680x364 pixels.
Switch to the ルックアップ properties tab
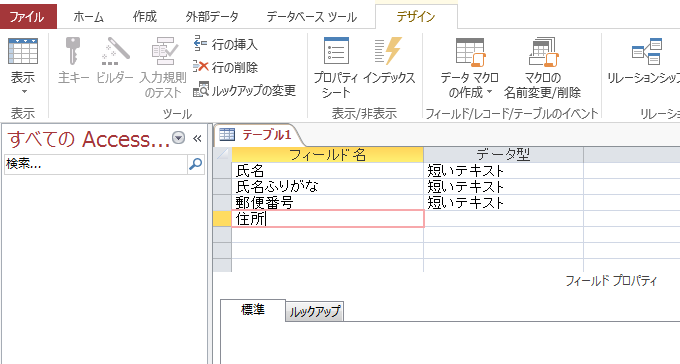(x=314, y=312)
